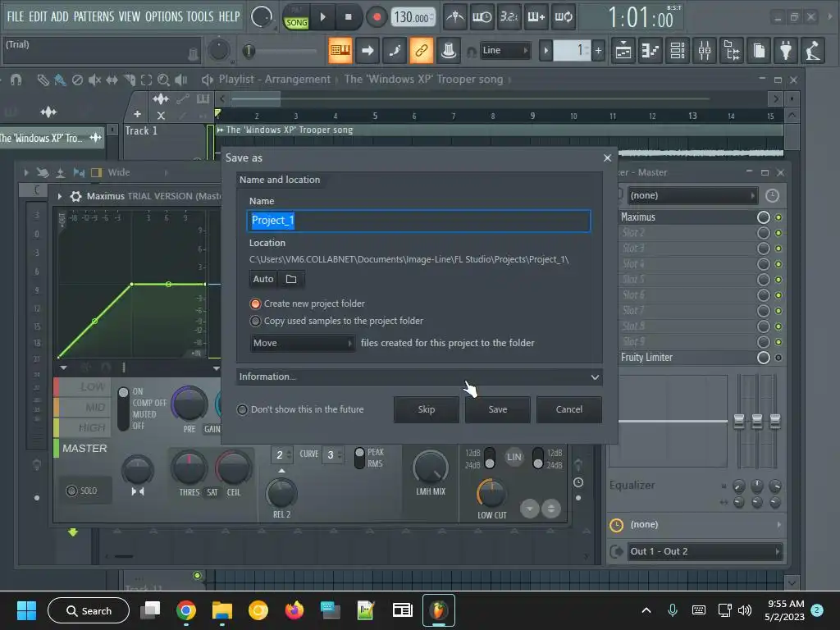
Task: Click the transport Stop button
Action: [348, 17]
